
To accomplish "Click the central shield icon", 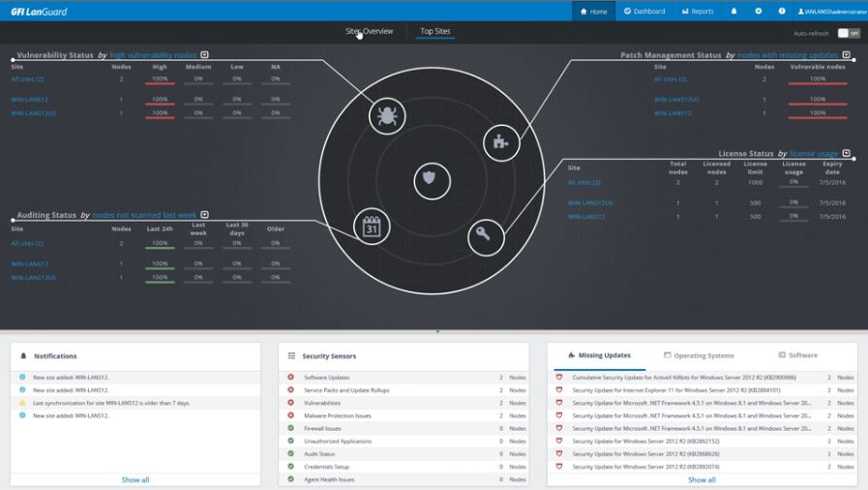I will point(432,180).
